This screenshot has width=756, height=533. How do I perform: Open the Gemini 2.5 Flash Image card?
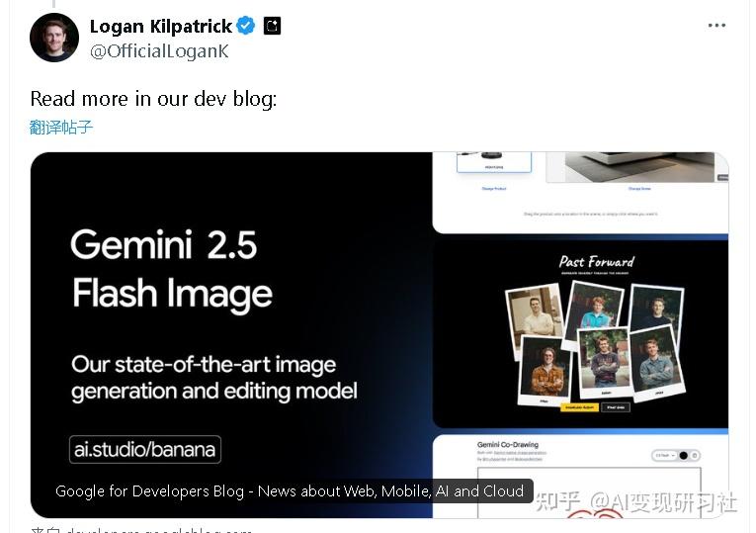click(379, 335)
